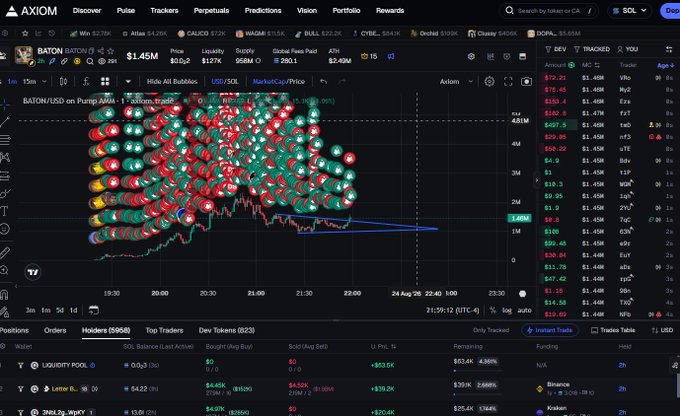Open the Dev Tokens (823) tab
Image resolution: width=680 pixels, height=416 pixels.
[227, 330]
